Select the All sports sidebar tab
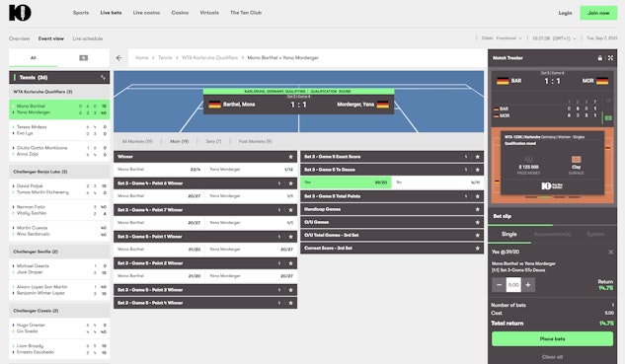Screen dimensions: 625x364 (34, 58)
